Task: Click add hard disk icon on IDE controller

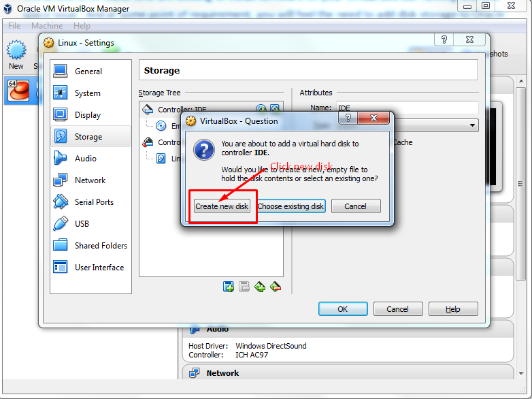Action: (275, 109)
